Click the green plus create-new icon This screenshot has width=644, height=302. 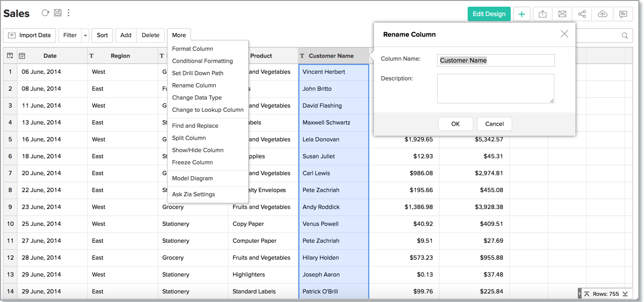522,14
